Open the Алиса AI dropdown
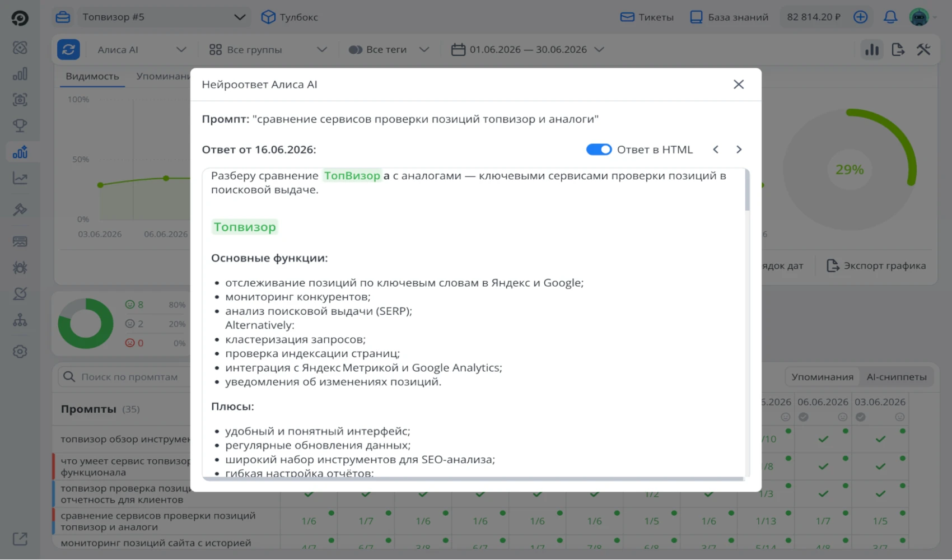 click(142, 49)
